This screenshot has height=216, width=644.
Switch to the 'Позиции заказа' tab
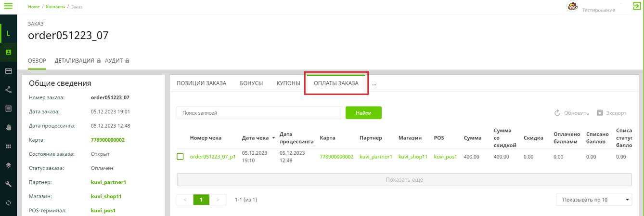(201, 83)
